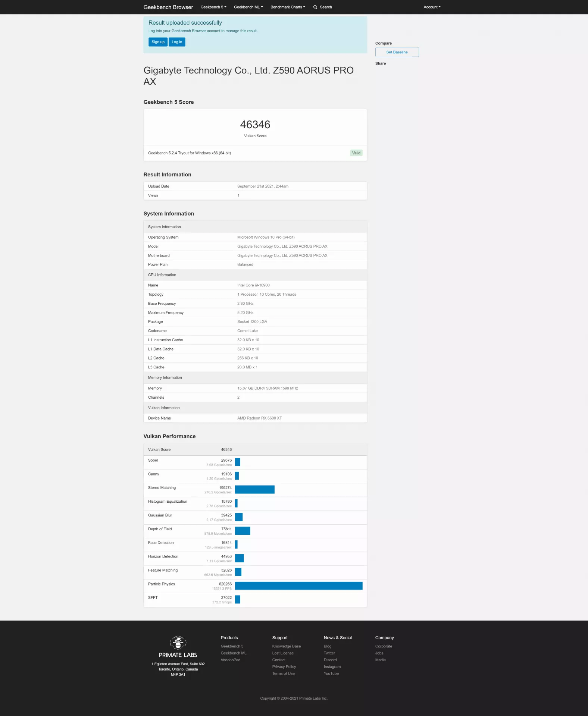Click the Sign up button
This screenshot has height=716, width=588.
[x=158, y=42]
